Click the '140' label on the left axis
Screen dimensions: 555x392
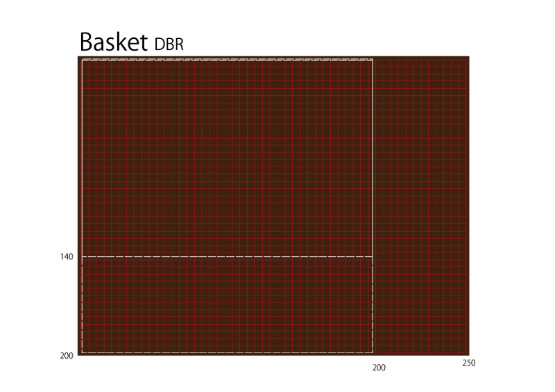67,257
